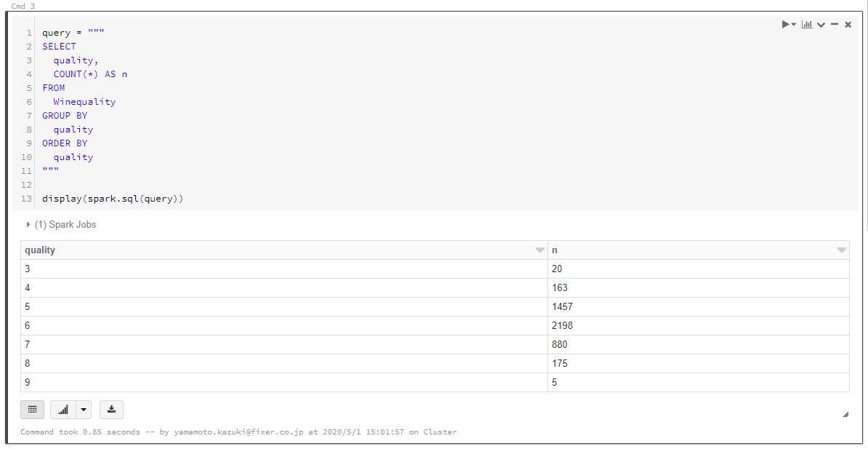Open the cell actions chevron menu
This screenshot has width=868, height=449.
click(821, 25)
